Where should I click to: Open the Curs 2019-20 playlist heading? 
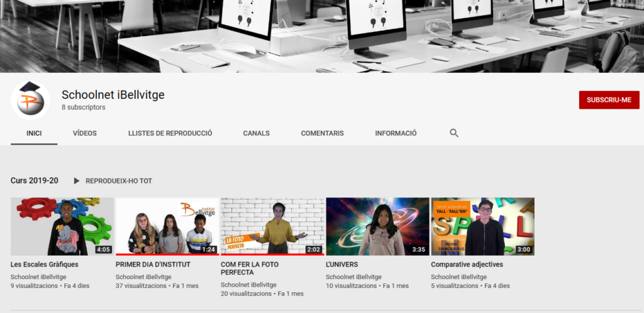pyautogui.click(x=35, y=181)
